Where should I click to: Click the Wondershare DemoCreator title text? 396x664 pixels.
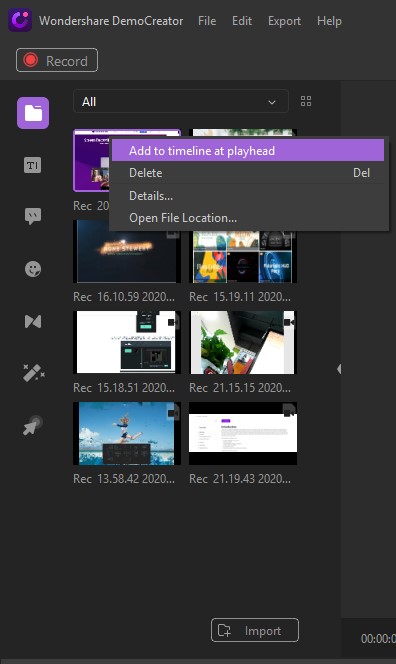click(111, 21)
